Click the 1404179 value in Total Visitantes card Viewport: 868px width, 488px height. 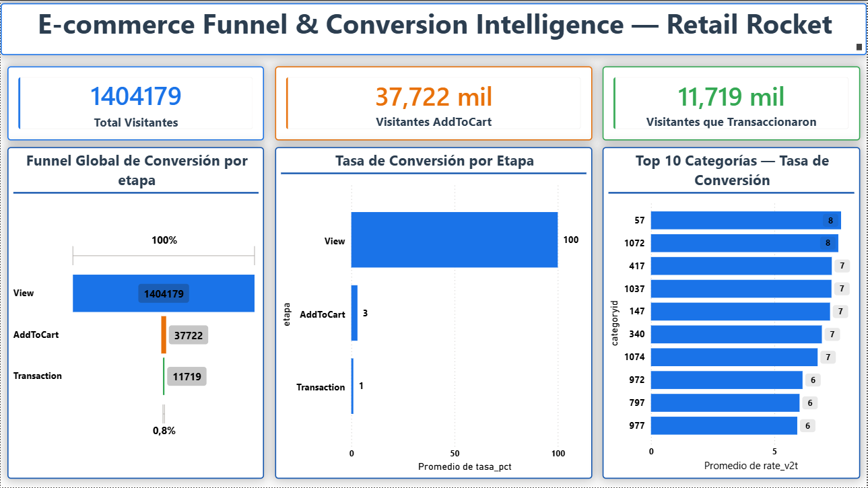pyautogui.click(x=136, y=96)
